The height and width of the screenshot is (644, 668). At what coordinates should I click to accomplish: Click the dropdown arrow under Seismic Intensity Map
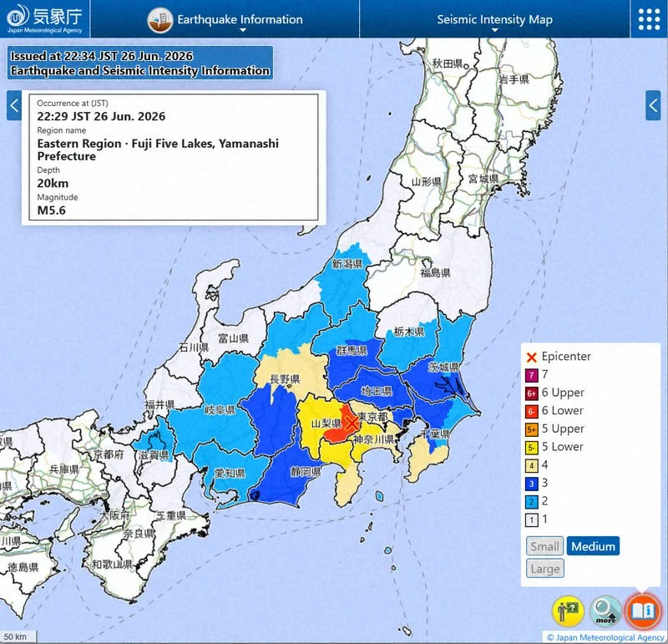[x=494, y=30]
